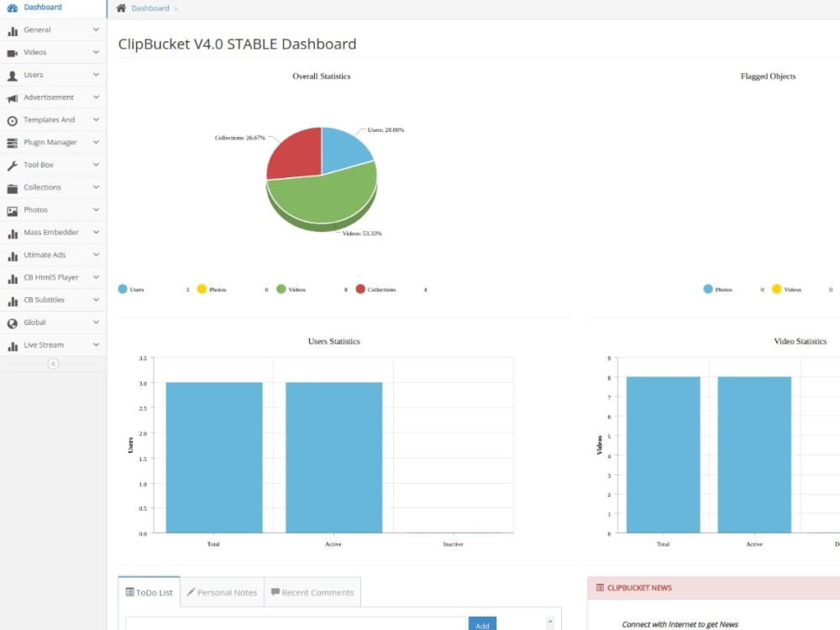Click the Videos camera icon
The height and width of the screenshot is (630, 840).
pos(13,53)
